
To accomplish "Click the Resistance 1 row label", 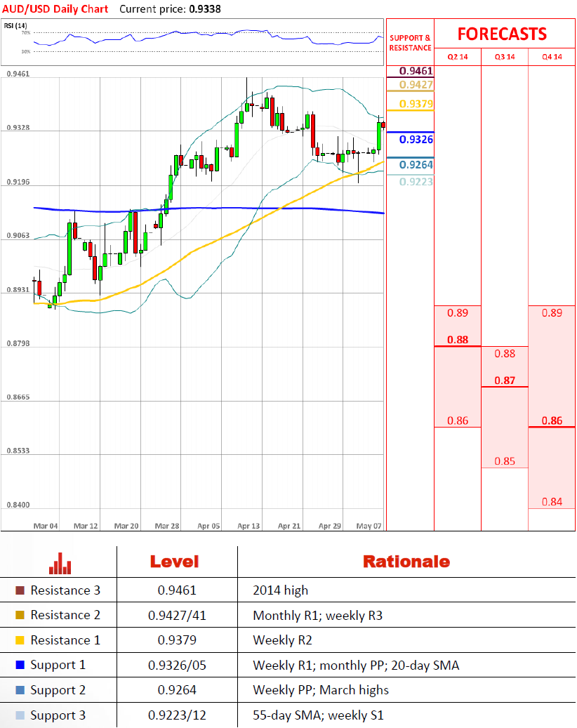I will 65,640.
